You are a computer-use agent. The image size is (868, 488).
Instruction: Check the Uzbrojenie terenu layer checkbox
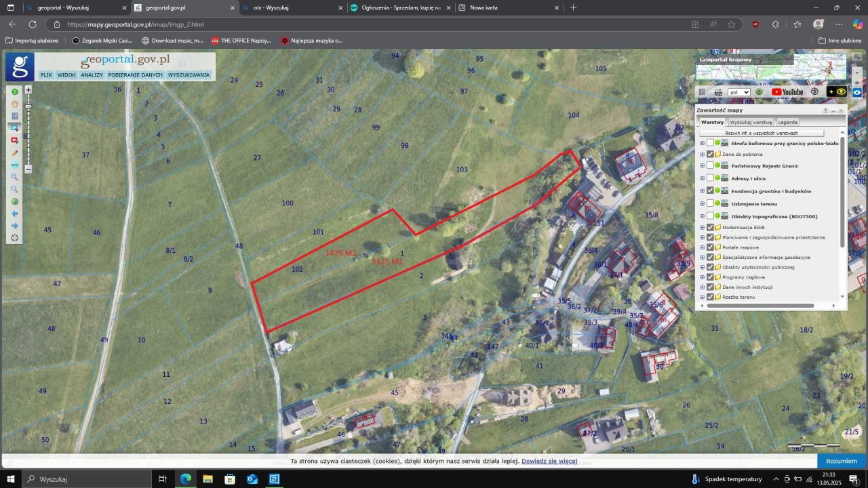click(710, 203)
